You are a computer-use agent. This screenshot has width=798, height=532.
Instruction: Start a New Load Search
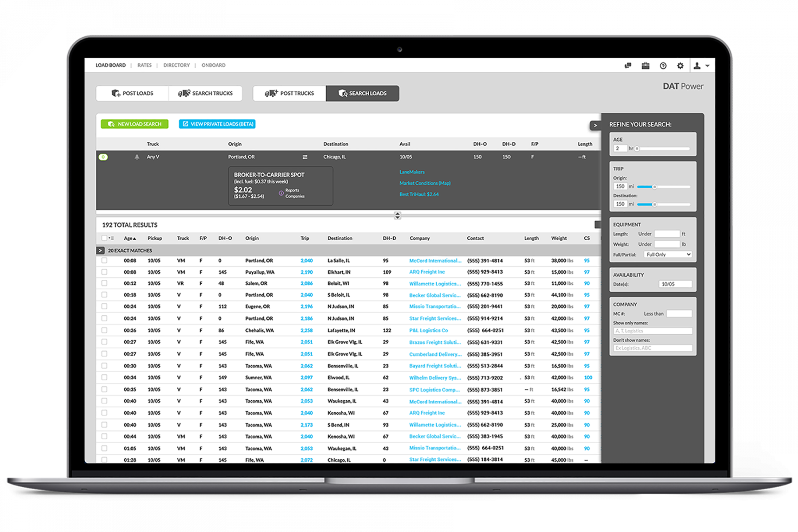(x=135, y=124)
